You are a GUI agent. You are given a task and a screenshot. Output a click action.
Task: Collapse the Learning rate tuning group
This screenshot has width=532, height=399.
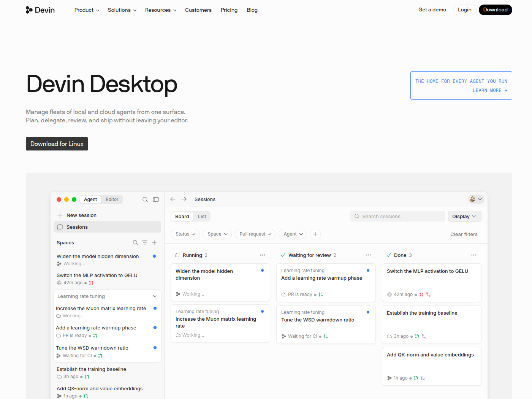(155, 296)
